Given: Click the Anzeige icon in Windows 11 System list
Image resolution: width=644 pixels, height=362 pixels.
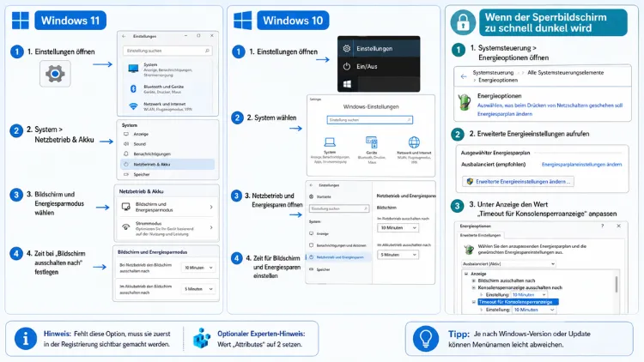Looking at the screenshot, I should 126,134.
